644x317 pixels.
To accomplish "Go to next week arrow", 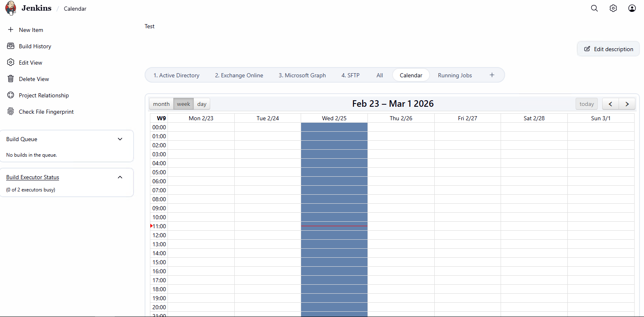I will tap(627, 104).
